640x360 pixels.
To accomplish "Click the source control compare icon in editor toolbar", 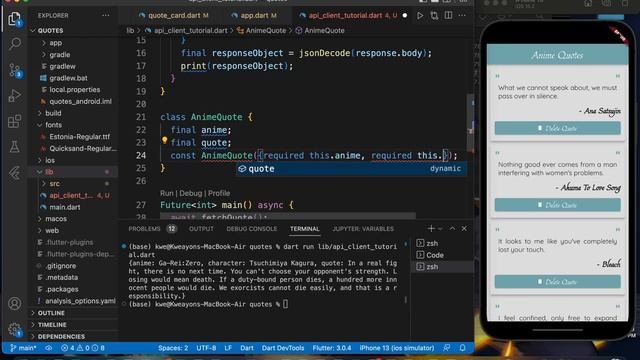I will point(434,16).
